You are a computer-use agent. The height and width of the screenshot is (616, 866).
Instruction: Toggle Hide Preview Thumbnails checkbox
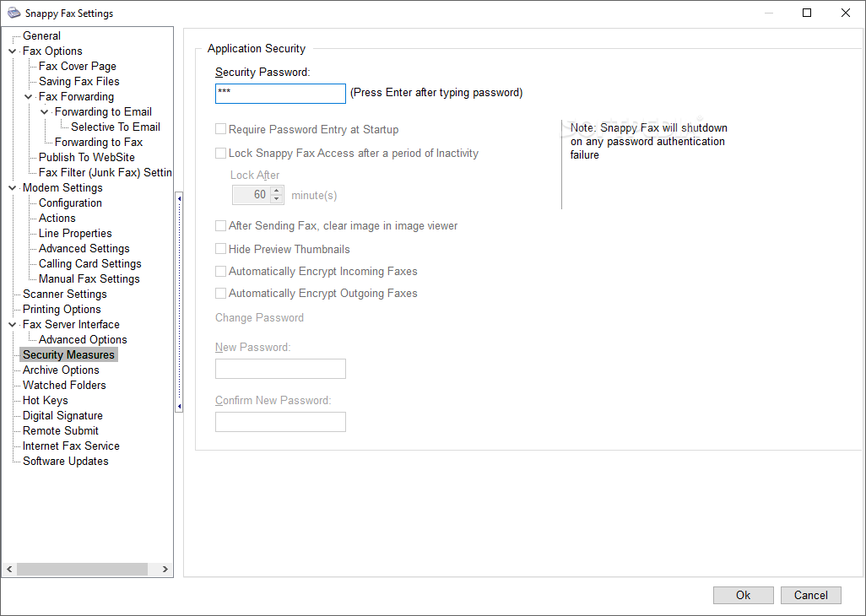220,249
